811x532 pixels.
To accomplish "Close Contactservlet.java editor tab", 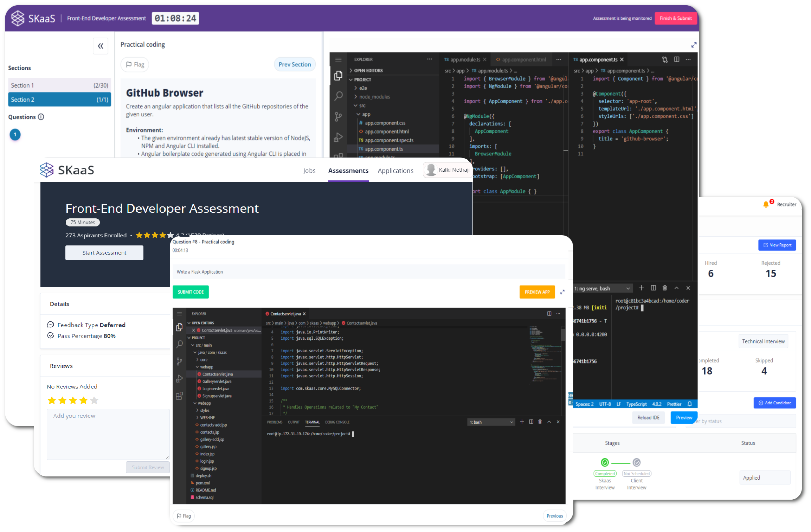I will pyautogui.click(x=304, y=314).
